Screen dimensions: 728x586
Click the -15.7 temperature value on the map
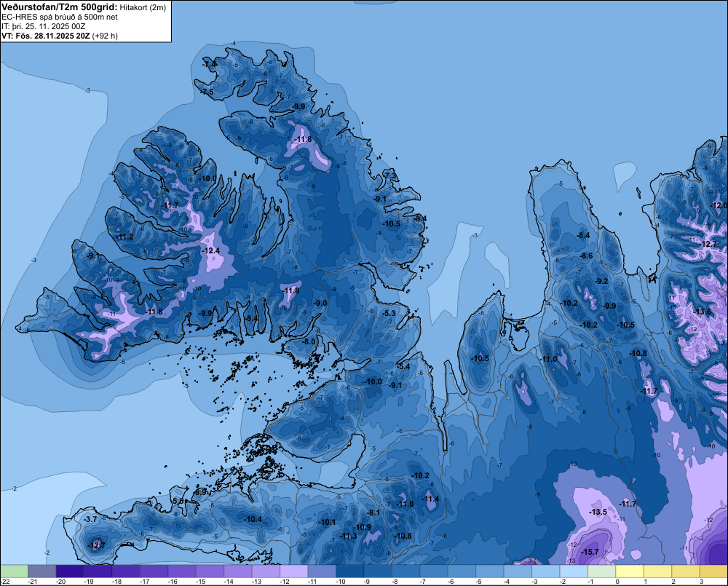click(590, 552)
